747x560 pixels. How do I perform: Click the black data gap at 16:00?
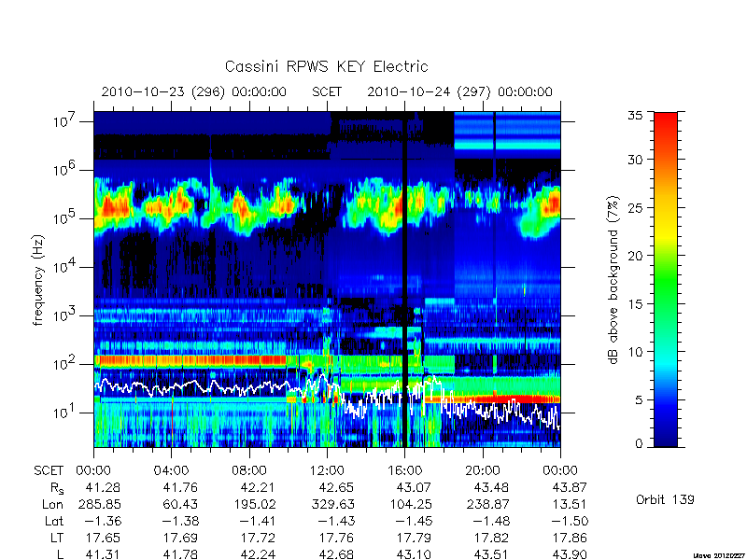tap(405, 279)
